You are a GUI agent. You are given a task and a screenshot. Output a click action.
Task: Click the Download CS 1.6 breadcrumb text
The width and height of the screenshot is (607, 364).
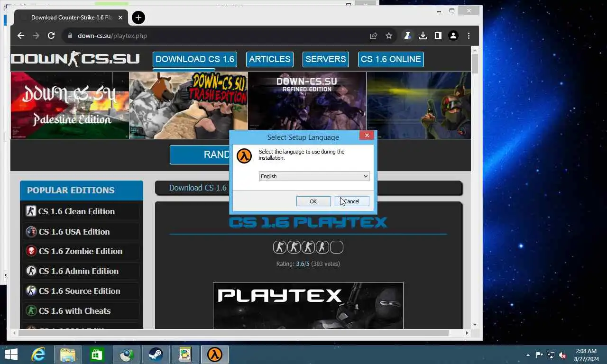point(198,188)
